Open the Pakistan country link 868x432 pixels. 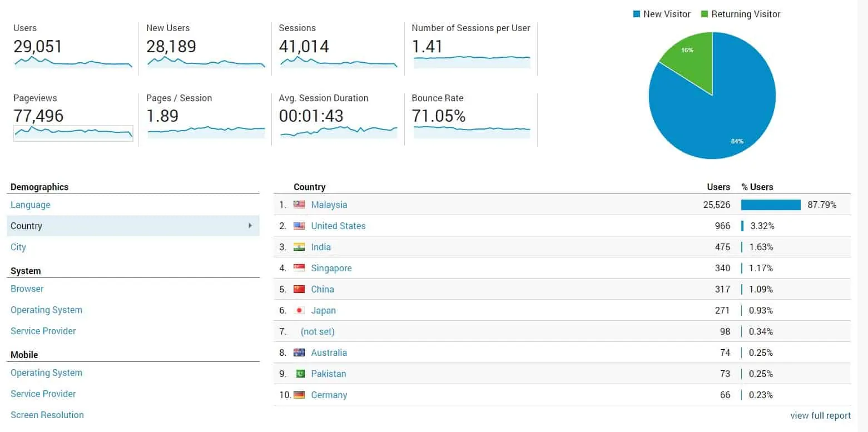(329, 374)
